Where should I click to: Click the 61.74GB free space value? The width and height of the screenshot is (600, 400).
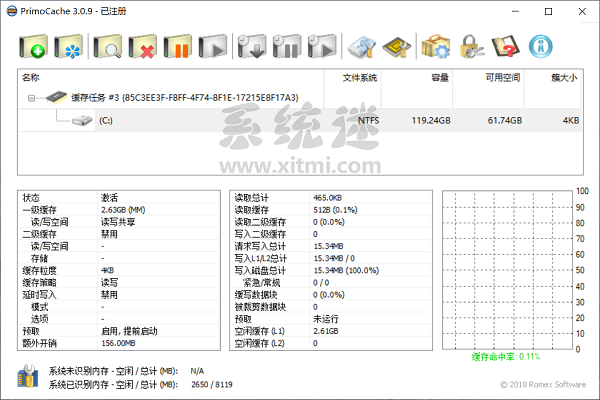coord(505,121)
